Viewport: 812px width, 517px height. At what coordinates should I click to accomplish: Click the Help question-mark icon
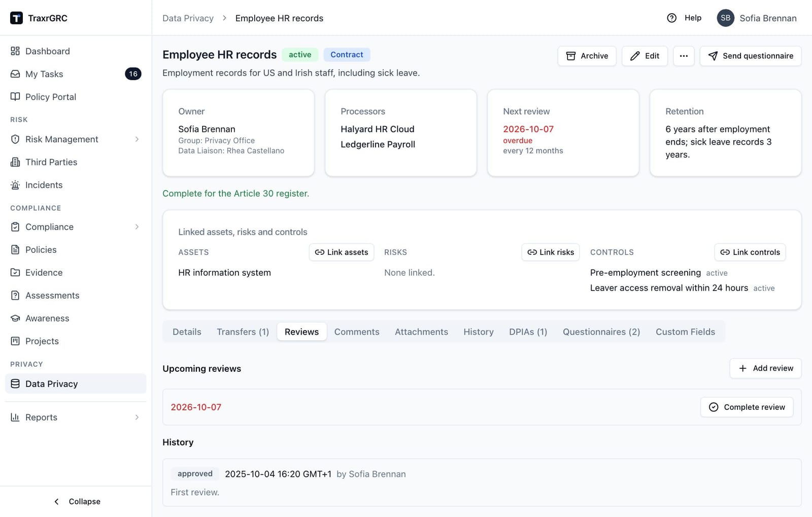click(671, 18)
